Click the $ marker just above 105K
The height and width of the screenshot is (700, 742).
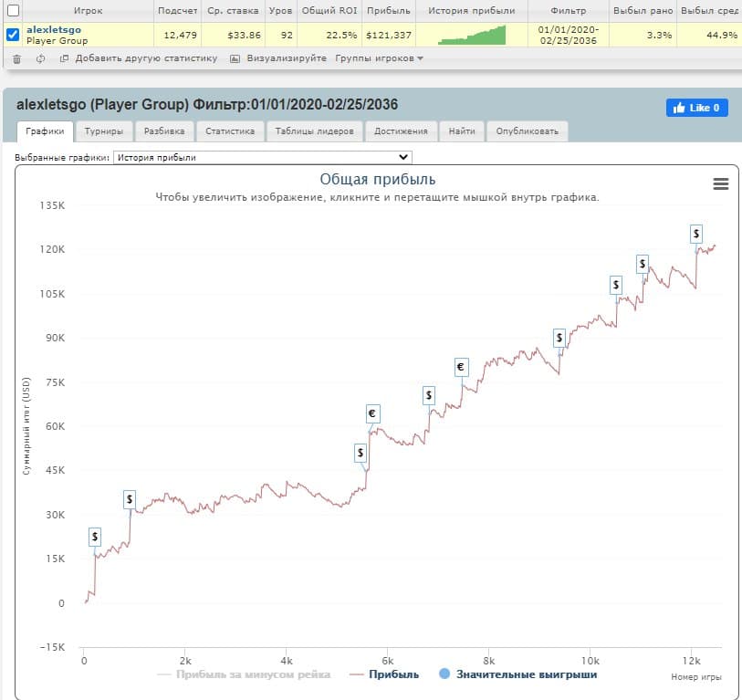[616, 285]
